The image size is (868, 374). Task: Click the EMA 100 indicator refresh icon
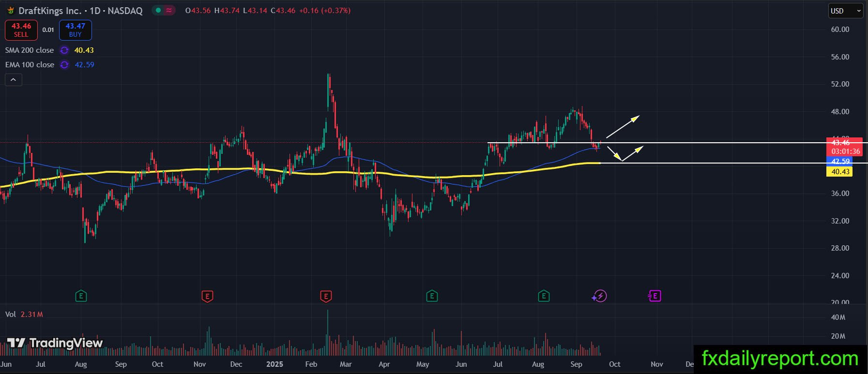click(x=64, y=65)
